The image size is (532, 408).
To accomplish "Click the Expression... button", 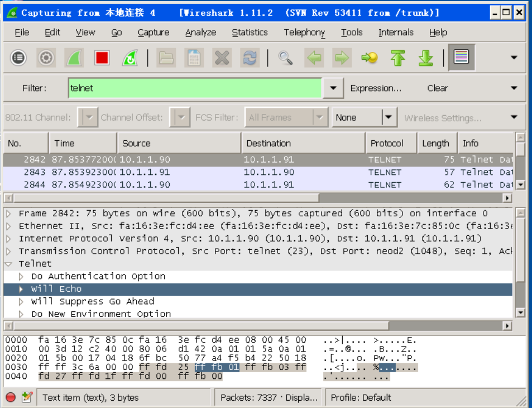I will (x=376, y=88).
